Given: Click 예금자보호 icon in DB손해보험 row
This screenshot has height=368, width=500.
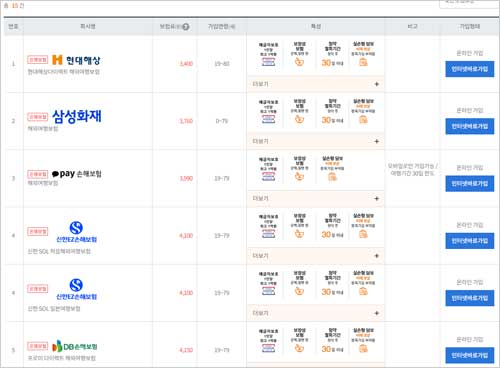Looking at the screenshot, I should pyautogui.click(x=268, y=348).
